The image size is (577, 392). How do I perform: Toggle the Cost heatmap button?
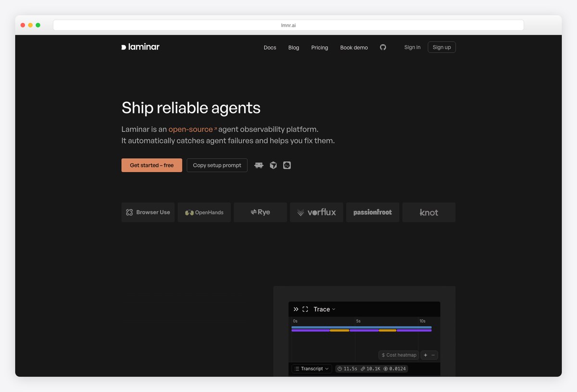pyautogui.click(x=399, y=355)
